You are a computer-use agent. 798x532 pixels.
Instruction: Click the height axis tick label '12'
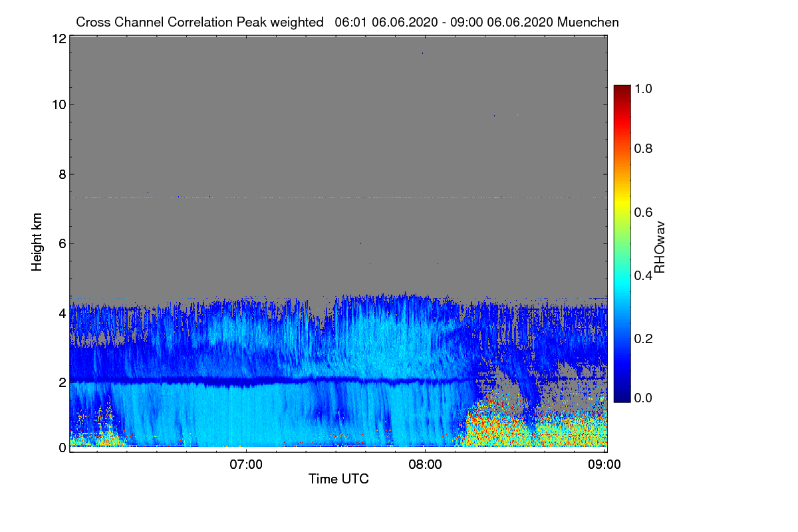click(x=59, y=39)
